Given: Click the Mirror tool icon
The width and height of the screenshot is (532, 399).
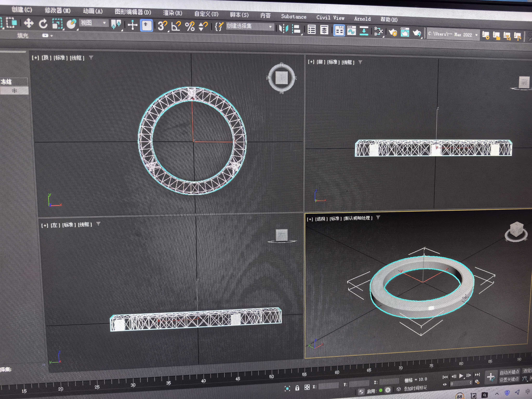Looking at the screenshot, I should (284, 29).
